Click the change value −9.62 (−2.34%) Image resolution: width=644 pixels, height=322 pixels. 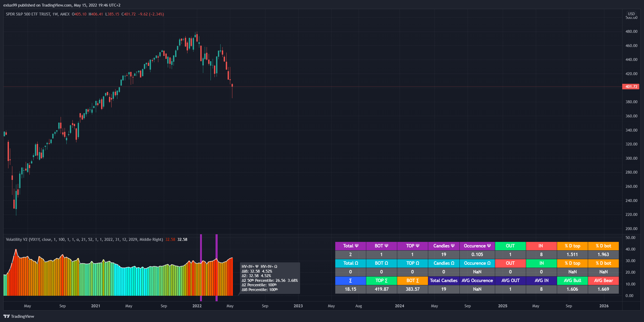point(151,14)
